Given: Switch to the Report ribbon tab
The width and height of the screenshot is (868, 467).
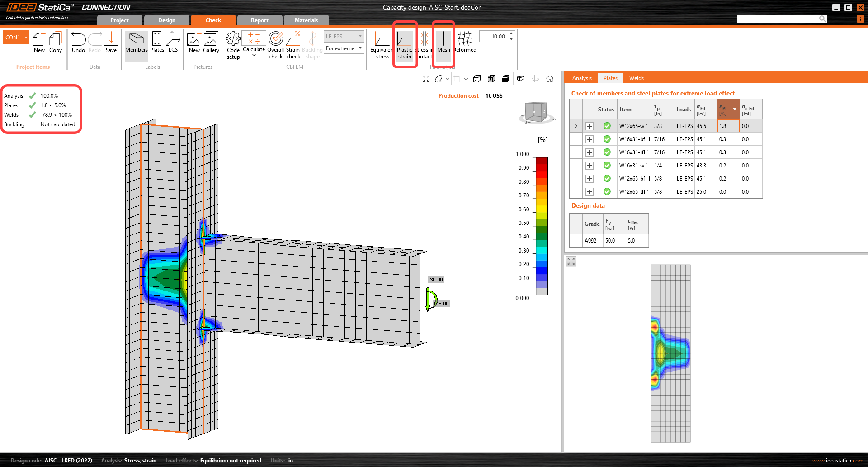Looking at the screenshot, I should tap(259, 20).
